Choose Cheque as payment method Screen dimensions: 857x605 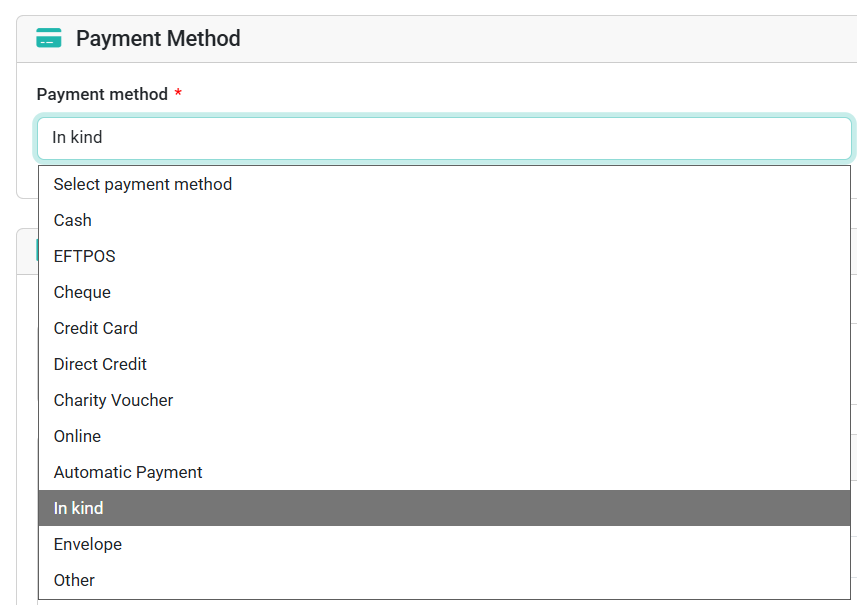[444, 292]
